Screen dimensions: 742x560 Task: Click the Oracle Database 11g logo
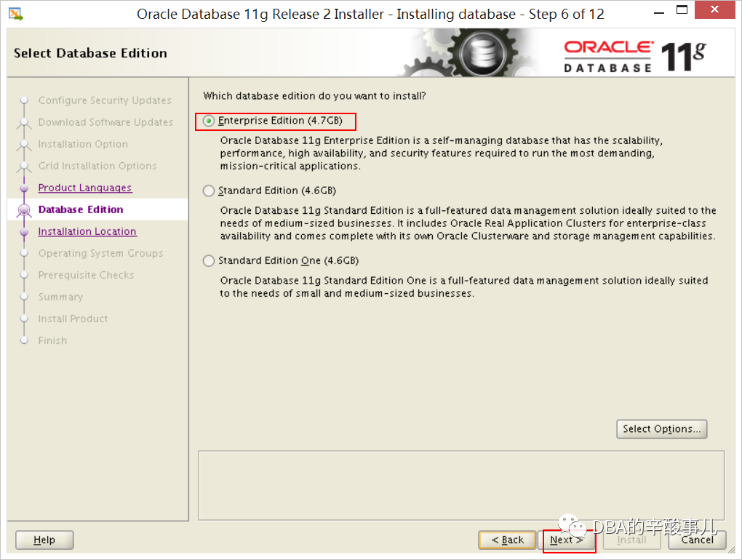(x=634, y=56)
